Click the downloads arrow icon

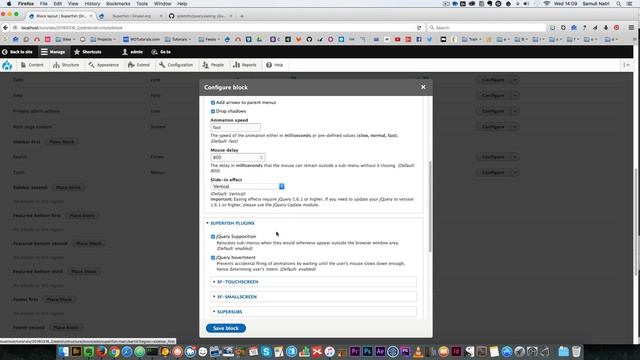pos(606,28)
